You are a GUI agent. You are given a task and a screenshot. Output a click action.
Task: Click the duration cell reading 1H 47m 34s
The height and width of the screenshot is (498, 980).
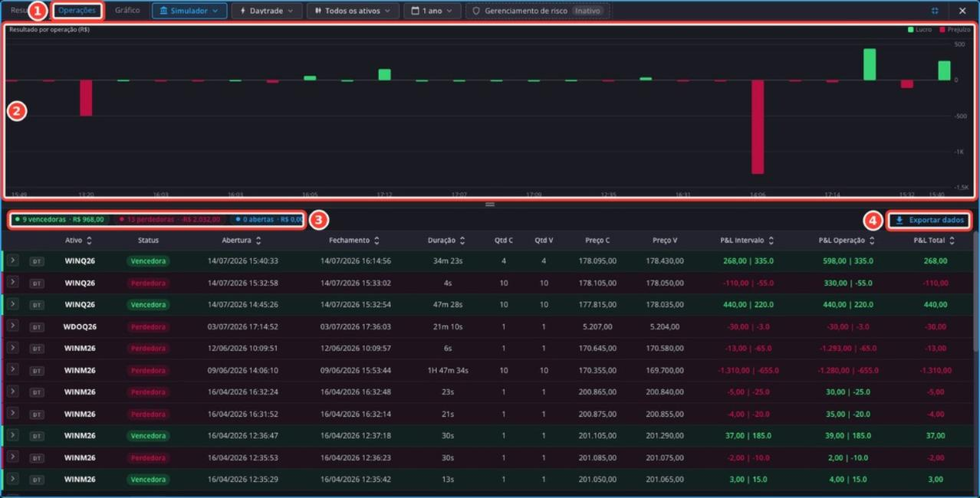446,371
